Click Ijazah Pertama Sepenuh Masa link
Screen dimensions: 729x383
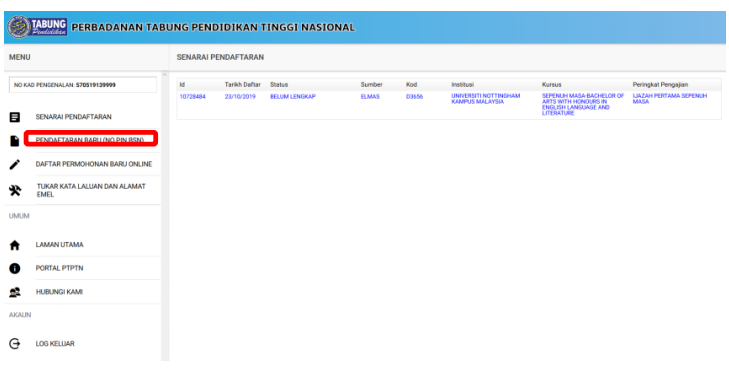click(x=669, y=99)
